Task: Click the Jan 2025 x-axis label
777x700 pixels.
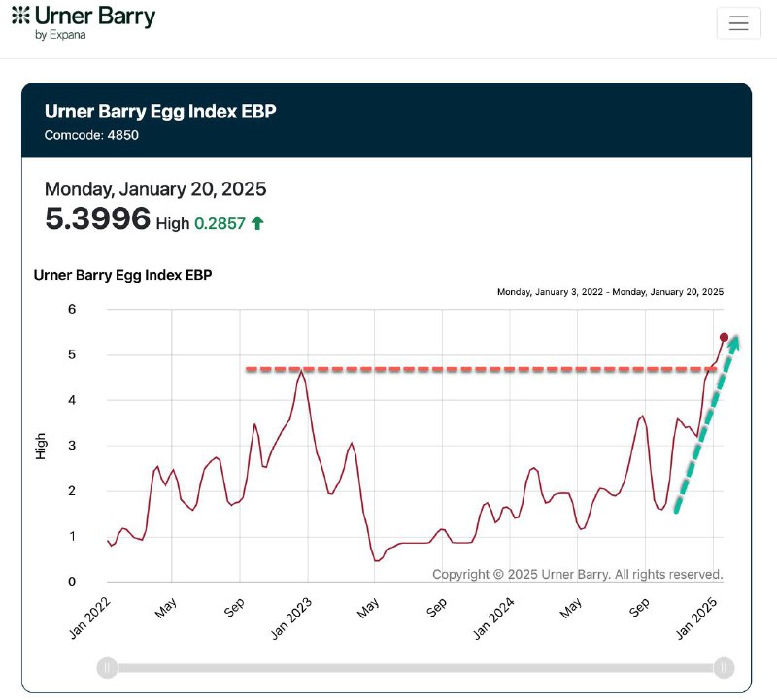Action: [696, 617]
